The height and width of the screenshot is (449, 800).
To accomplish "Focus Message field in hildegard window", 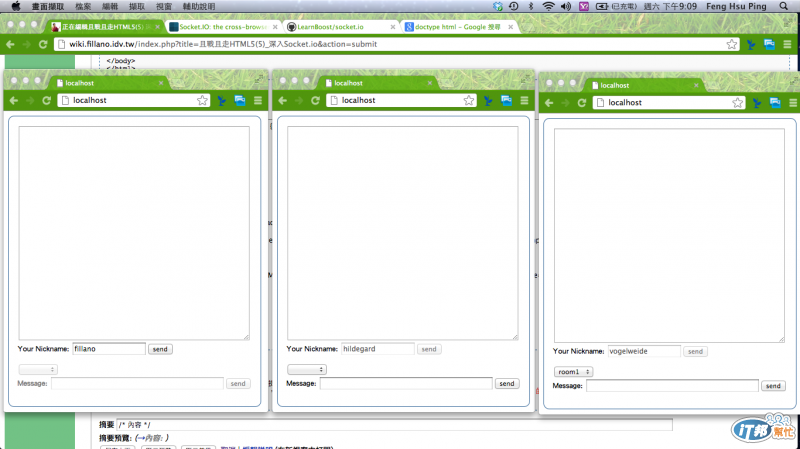I will pos(406,384).
